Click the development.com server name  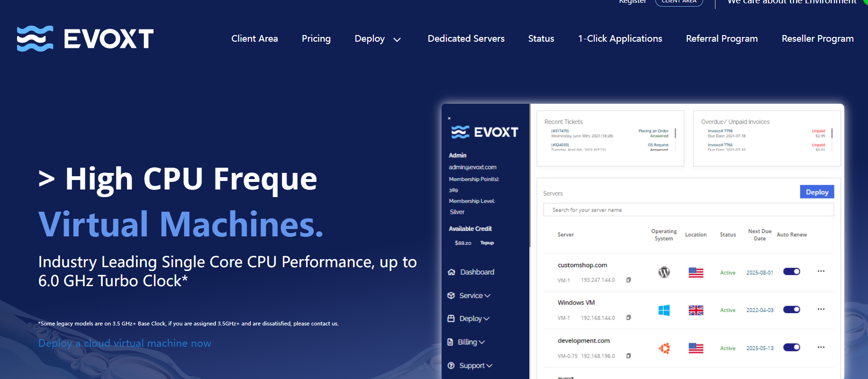pyautogui.click(x=584, y=341)
